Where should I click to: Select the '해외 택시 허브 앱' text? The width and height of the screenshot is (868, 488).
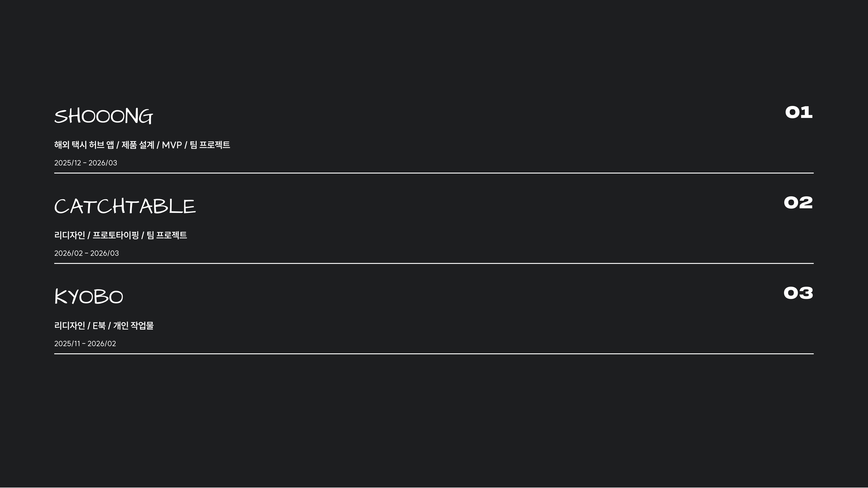tap(84, 145)
